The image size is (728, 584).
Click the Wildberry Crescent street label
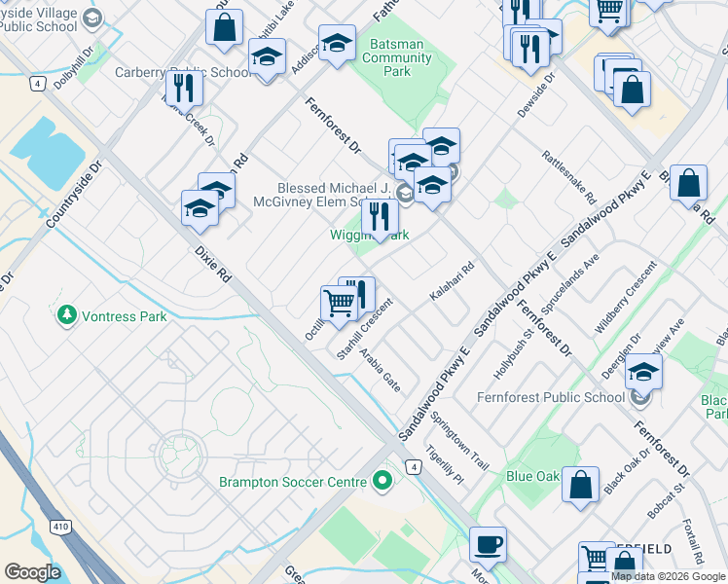pos(626,297)
